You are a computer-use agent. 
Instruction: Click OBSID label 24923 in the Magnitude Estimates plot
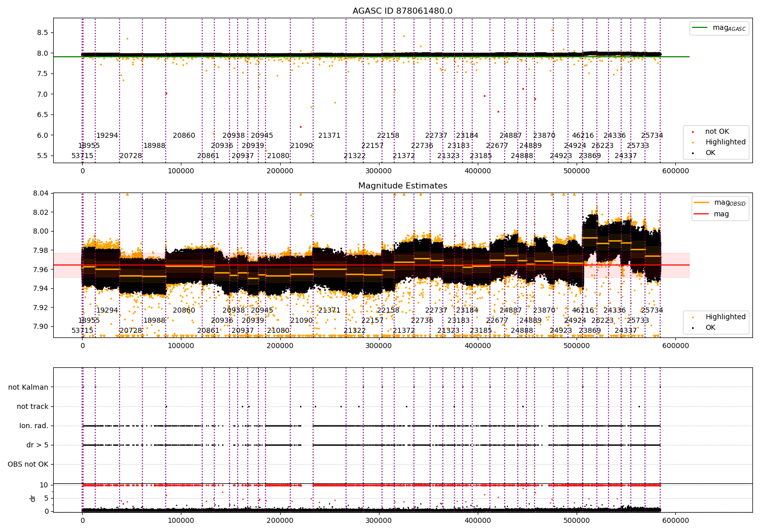tap(561, 331)
